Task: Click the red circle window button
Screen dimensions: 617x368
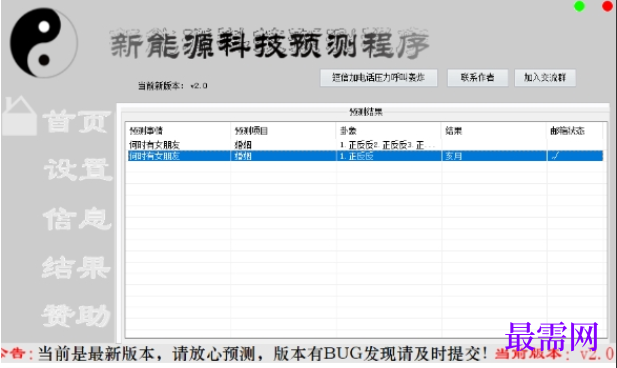Action: tap(608, 6)
